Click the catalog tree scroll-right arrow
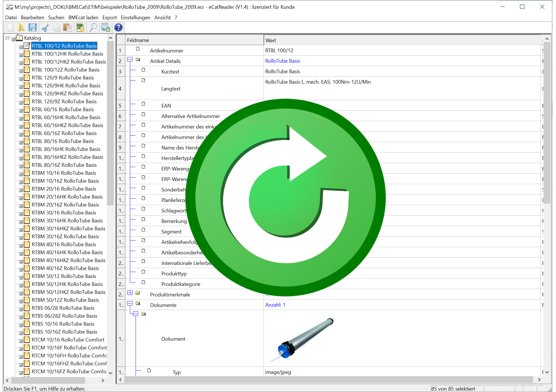556x392 pixels. [x=103, y=380]
